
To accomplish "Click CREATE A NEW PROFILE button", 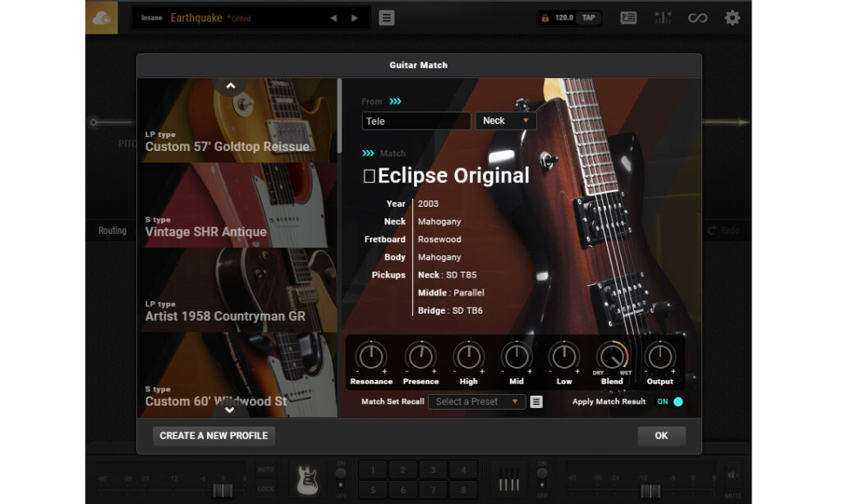I will 214,436.
